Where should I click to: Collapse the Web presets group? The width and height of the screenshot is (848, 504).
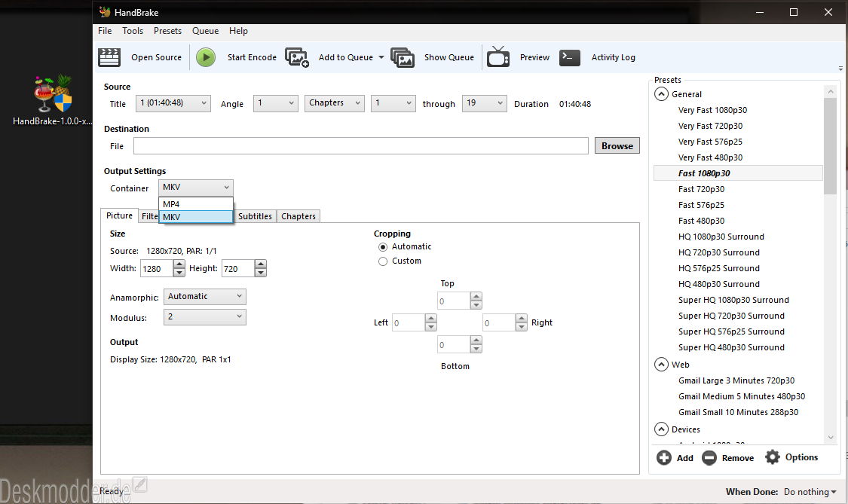(x=661, y=365)
